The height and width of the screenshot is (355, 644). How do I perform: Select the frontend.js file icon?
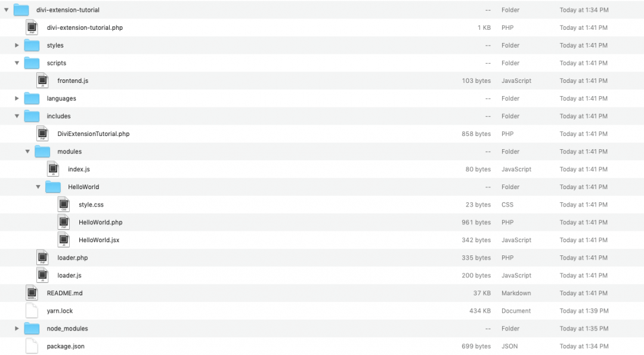(42, 81)
